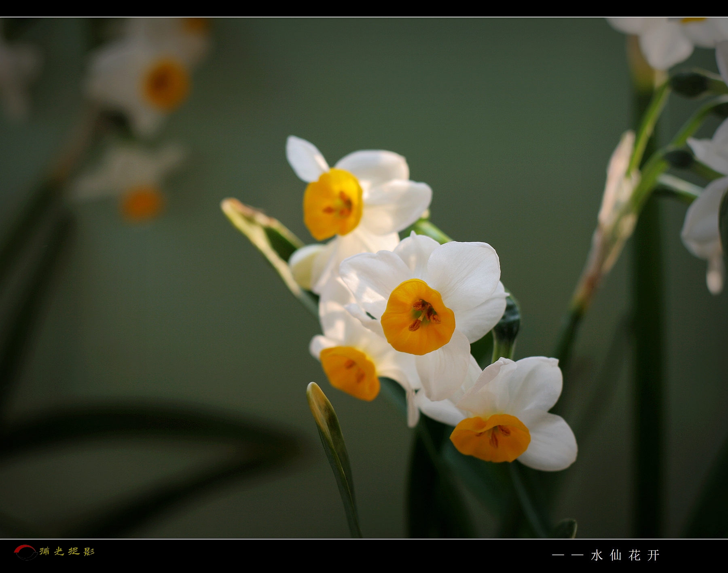
Task: Click the 水仙花开 caption text
Action: tap(625, 555)
